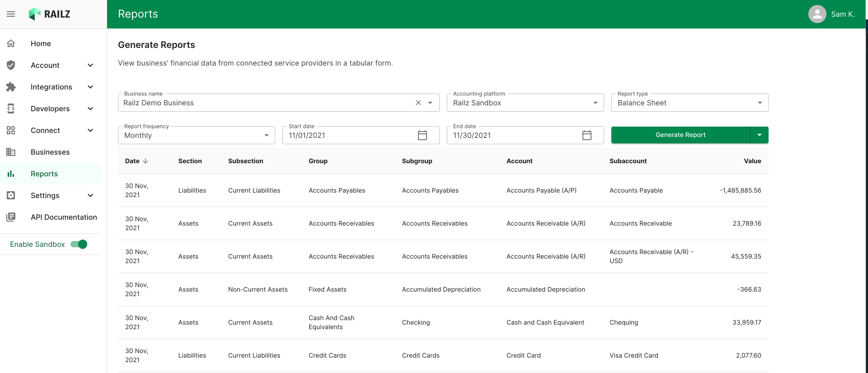Open the Report frequency dropdown
Image resolution: width=868 pixels, height=373 pixels.
(196, 135)
